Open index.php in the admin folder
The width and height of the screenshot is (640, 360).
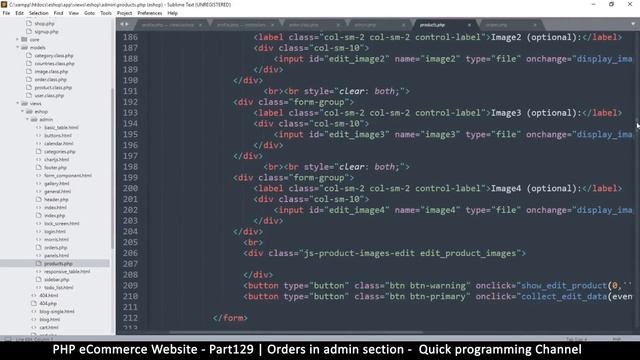tap(54, 215)
